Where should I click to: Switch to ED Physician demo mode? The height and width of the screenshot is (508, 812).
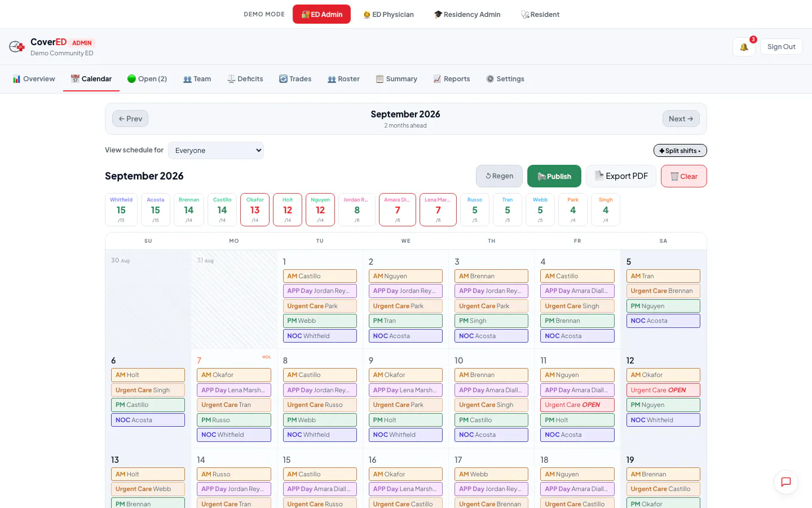coord(389,14)
